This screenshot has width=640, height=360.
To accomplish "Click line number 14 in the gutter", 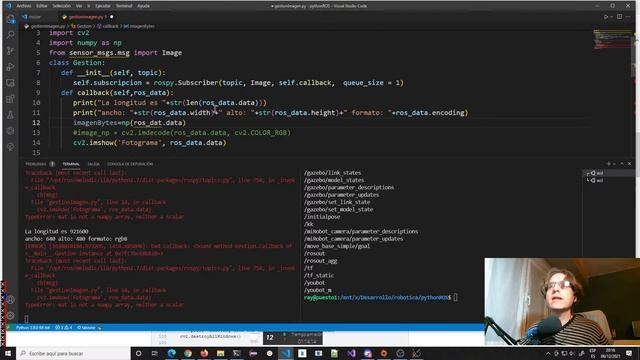I will [x=36, y=143].
